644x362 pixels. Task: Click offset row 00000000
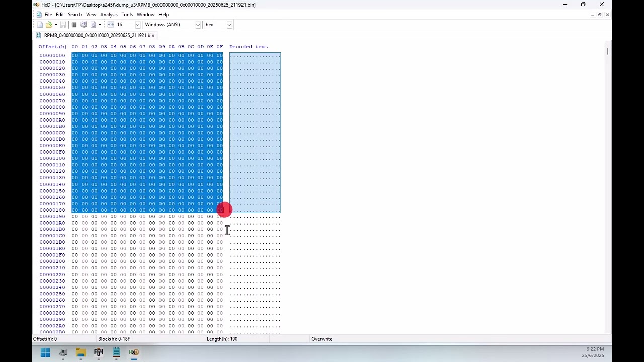(x=52, y=56)
